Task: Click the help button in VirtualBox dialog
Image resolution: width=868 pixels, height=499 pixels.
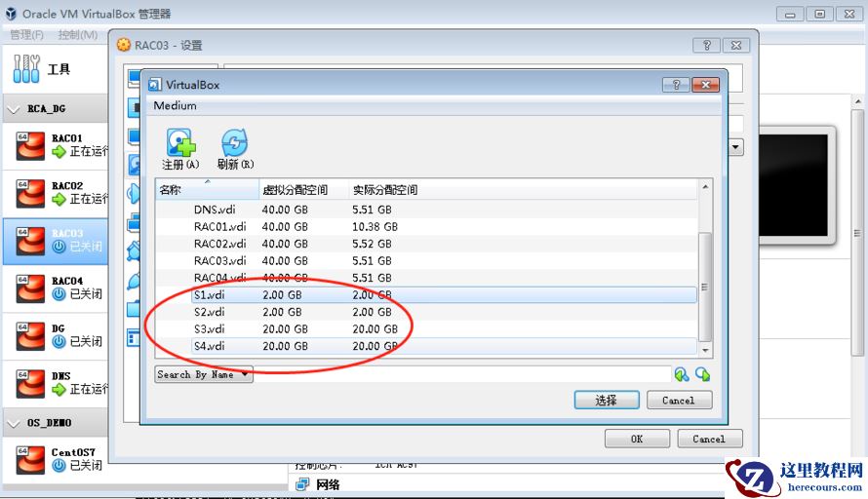Action: click(676, 85)
